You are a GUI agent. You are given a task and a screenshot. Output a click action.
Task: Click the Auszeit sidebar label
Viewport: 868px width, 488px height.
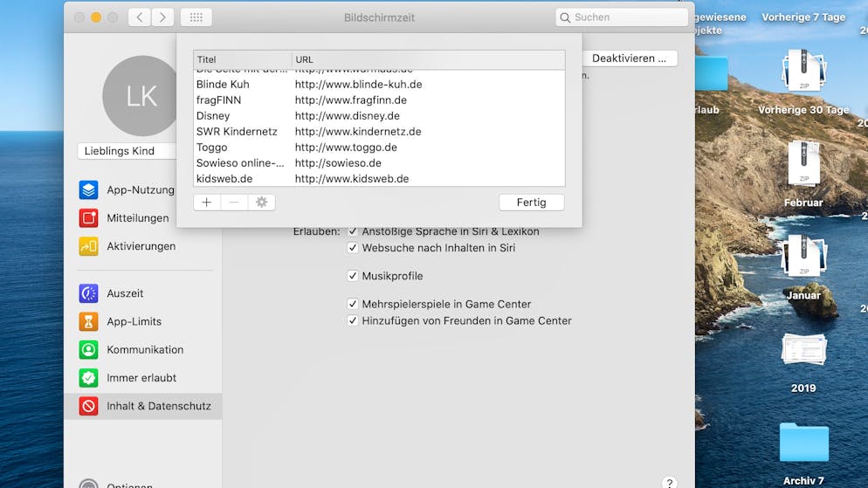click(x=125, y=293)
